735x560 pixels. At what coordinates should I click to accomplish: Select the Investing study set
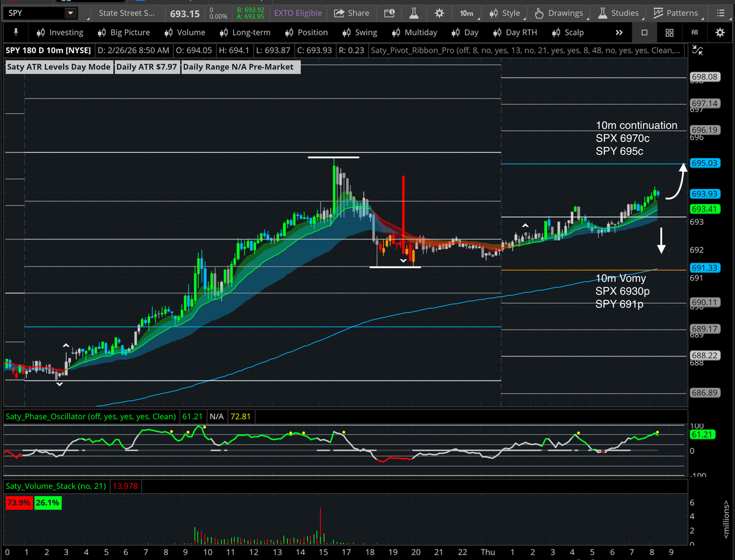[60, 32]
